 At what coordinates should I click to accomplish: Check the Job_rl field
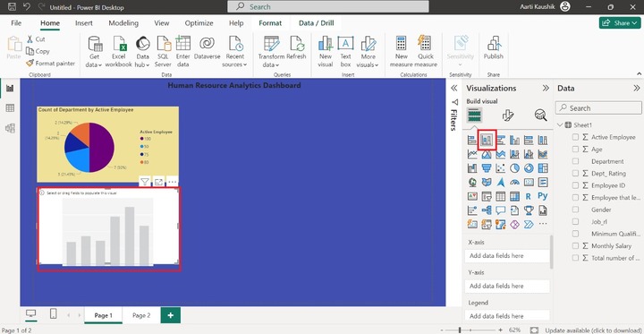(575, 222)
